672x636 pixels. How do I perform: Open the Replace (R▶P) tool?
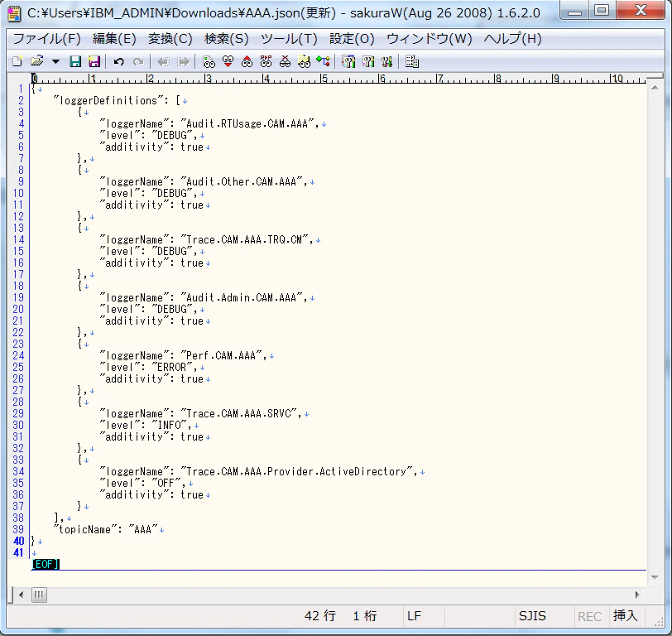[x=266, y=62]
